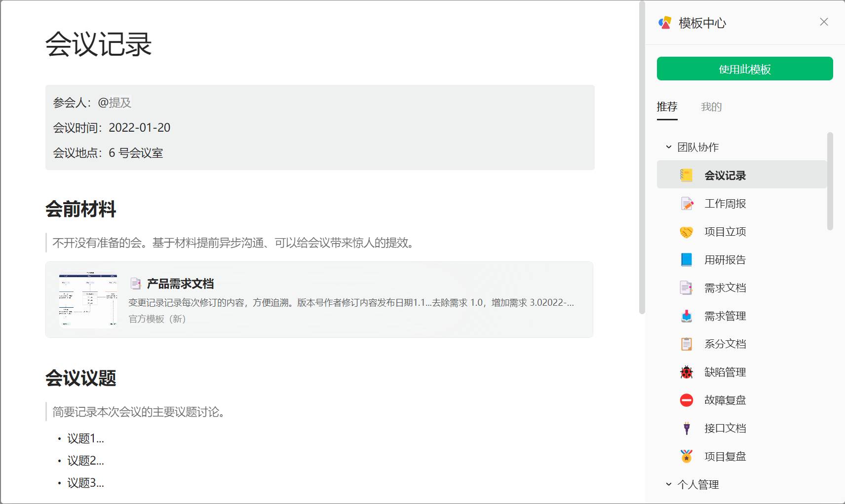The width and height of the screenshot is (845, 504).
Task: Click the 工作周报 pencil-page icon
Action: pos(687,203)
